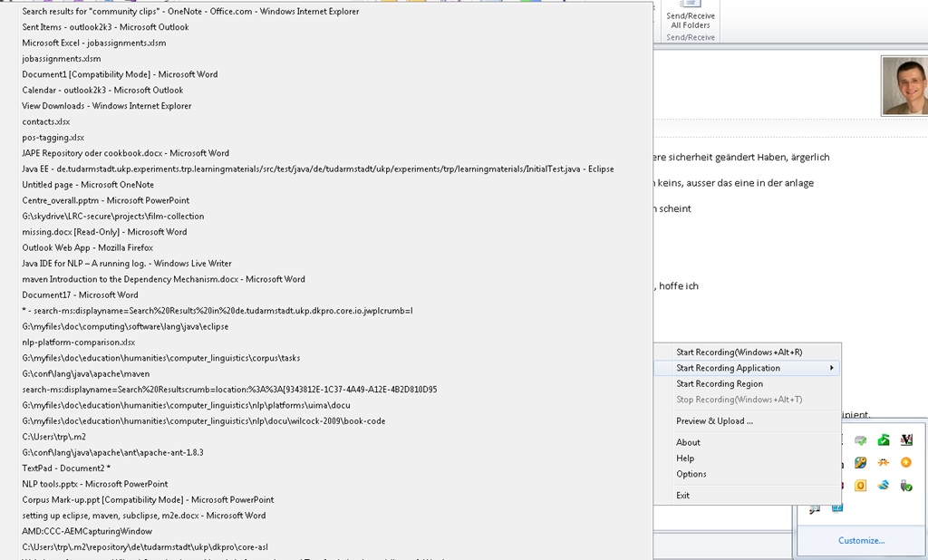Select 'Microsoft Excel - jobassignments.xlsm' from window list
Viewport: 928px width, 560px height.
(94, 43)
